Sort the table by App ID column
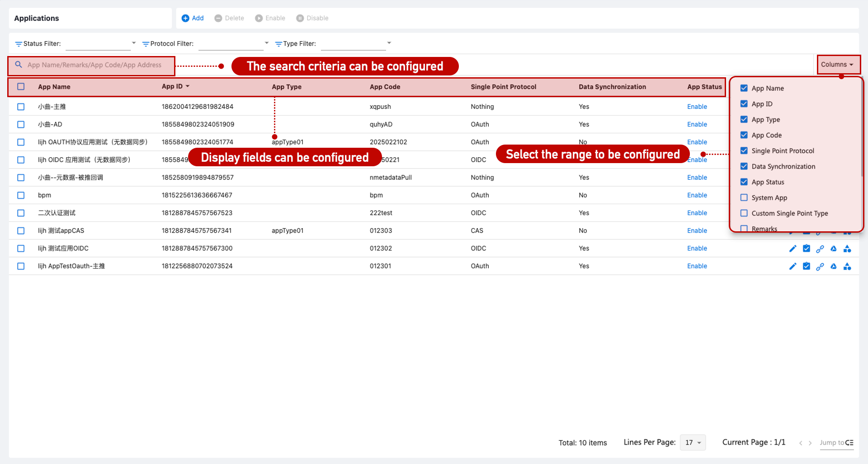Viewport: 868px width, 464px height. (175, 86)
